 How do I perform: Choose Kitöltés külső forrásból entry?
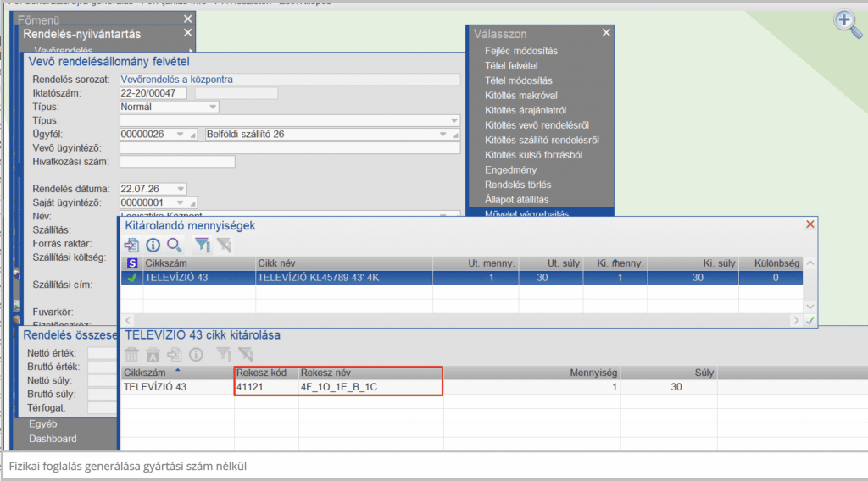tap(533, 155)
